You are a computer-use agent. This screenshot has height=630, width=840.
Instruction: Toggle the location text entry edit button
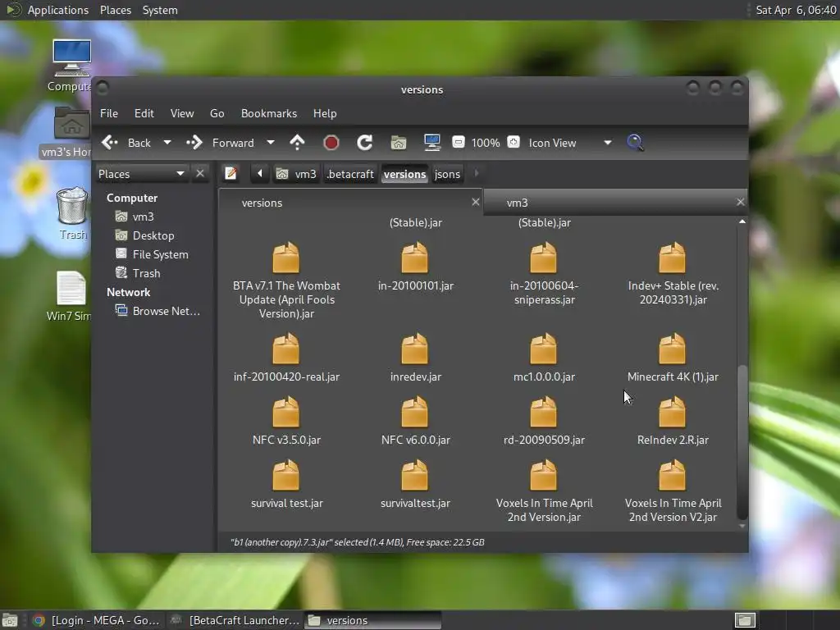click(231, 173)
